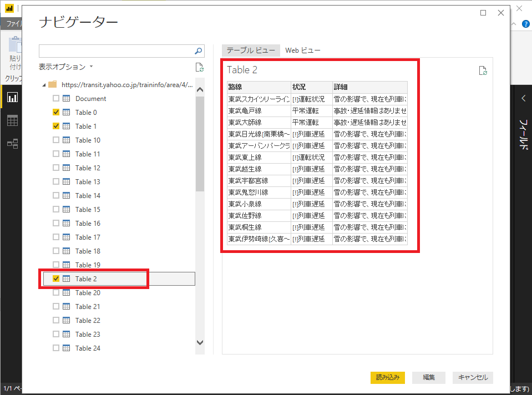This screenshot has height=395, width=532.
Task: Uncheck the Table 1 checkbox
Action: pos(56,126)
